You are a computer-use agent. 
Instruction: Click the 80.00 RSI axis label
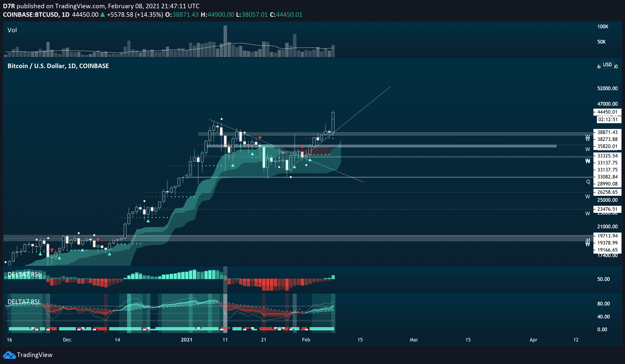click(x=603, y=304)
